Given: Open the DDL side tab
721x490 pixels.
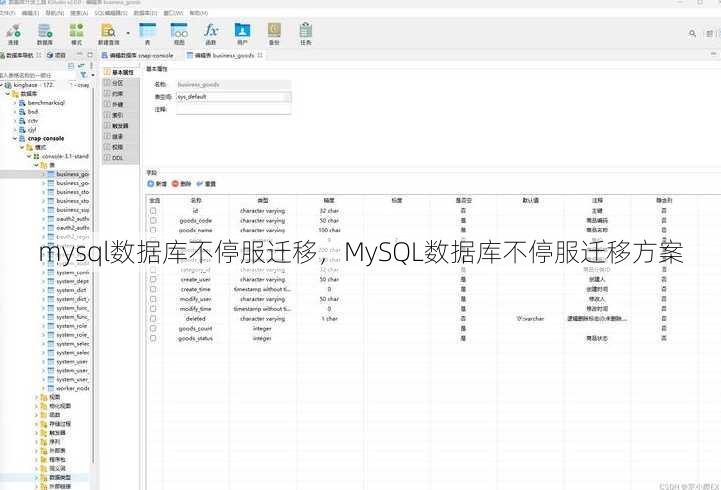Looking at the screenshot, I should (118, 158).
